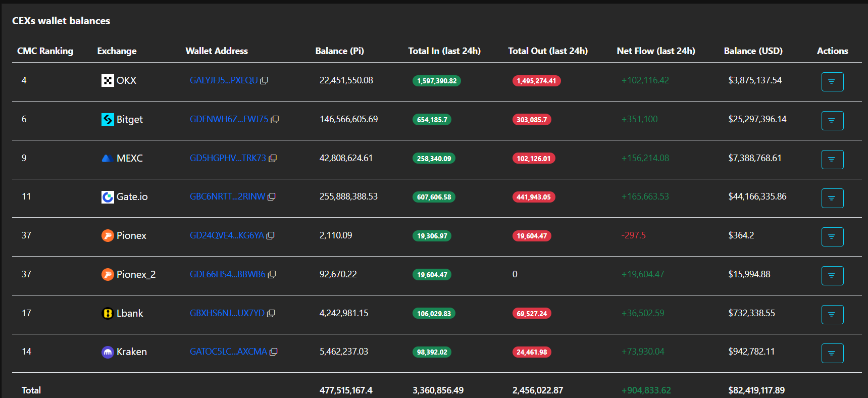This screenshot has width=868, height=398.
Task: Click the green 106,029.83 Lbank badge
Action: [434, 314]
